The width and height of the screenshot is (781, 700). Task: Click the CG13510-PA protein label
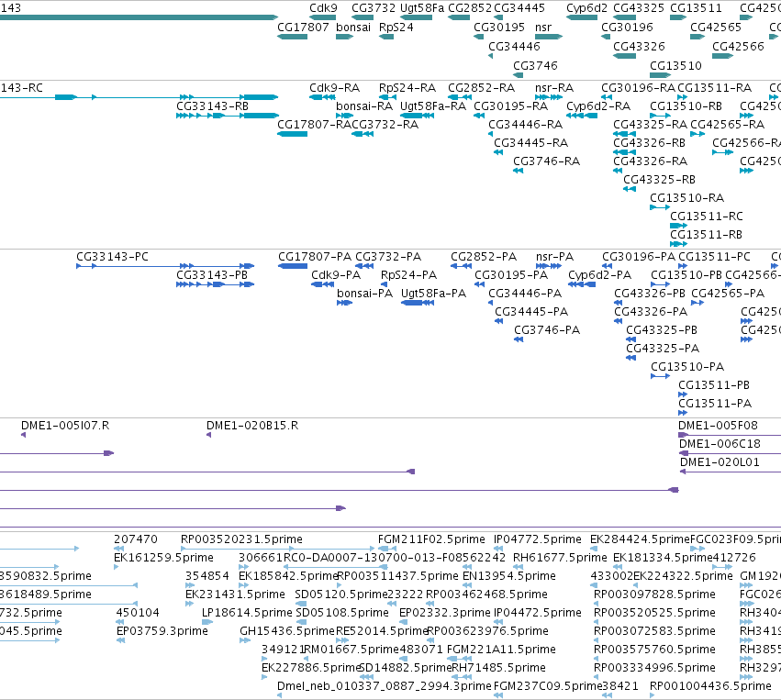687,367
